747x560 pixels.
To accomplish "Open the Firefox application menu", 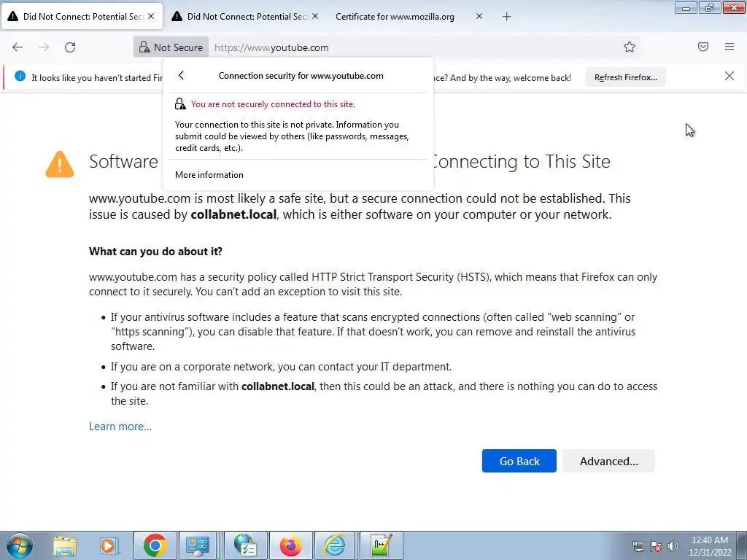I will pos(729,47).
